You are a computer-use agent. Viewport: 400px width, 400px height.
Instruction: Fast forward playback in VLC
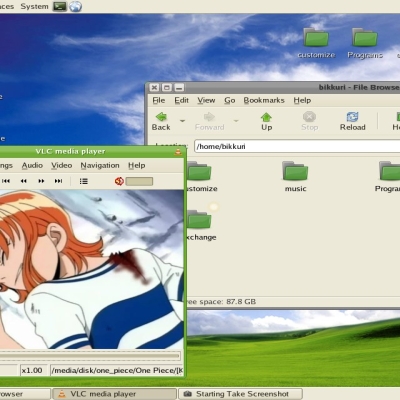pyautogui.click(x=41, y=181)
